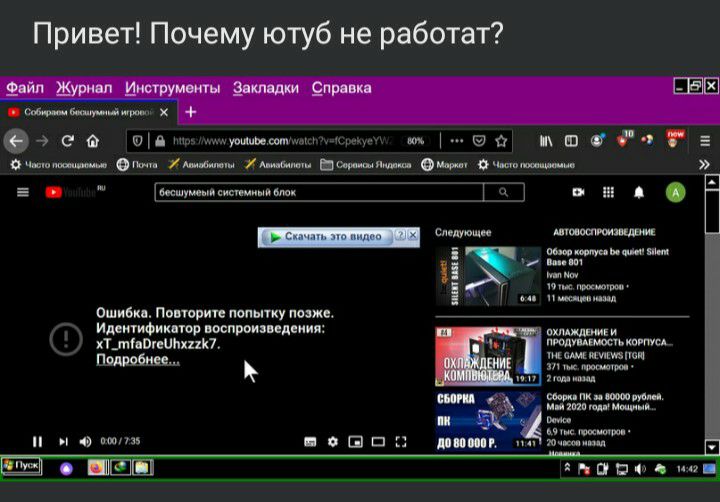Show more bookmarks with double chevron
720x502 pixels.
click(x=704, y=164)
